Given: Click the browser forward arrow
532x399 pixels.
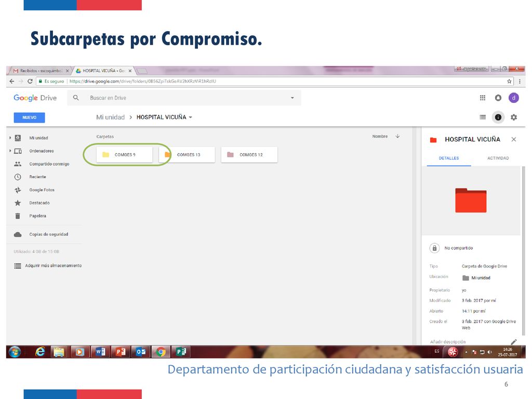Looking at the screenshot, I should coord(21,81).
